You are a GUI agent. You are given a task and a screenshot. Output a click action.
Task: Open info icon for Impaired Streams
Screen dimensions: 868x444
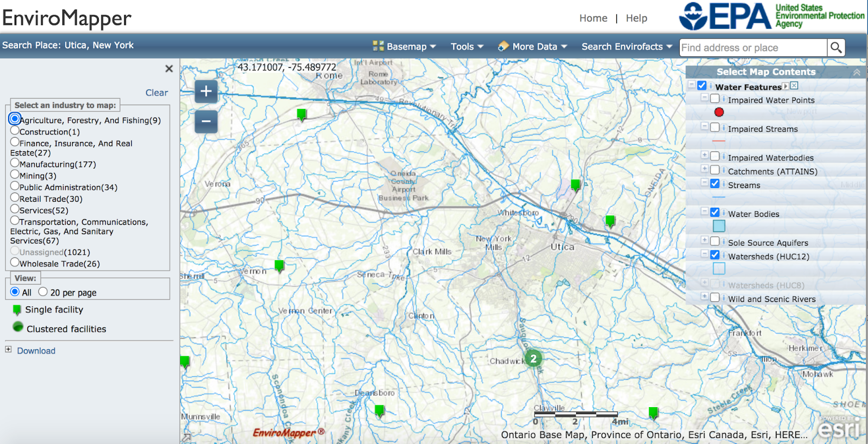(x=724, y=128)
